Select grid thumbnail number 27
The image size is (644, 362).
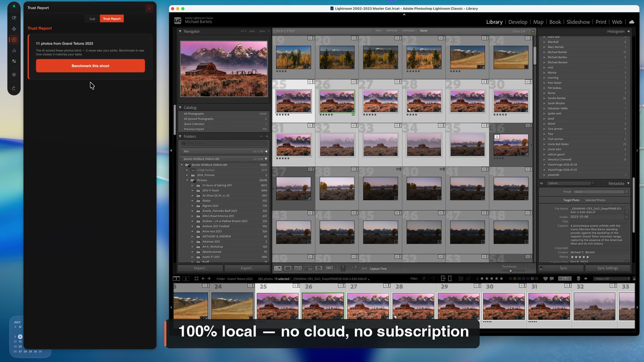click(x=380, y=101)
